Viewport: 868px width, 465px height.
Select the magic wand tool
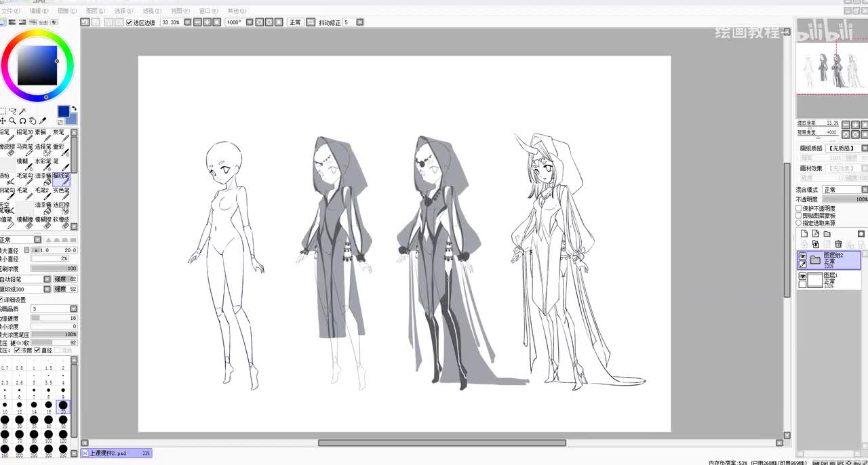[x=22, y=110]
